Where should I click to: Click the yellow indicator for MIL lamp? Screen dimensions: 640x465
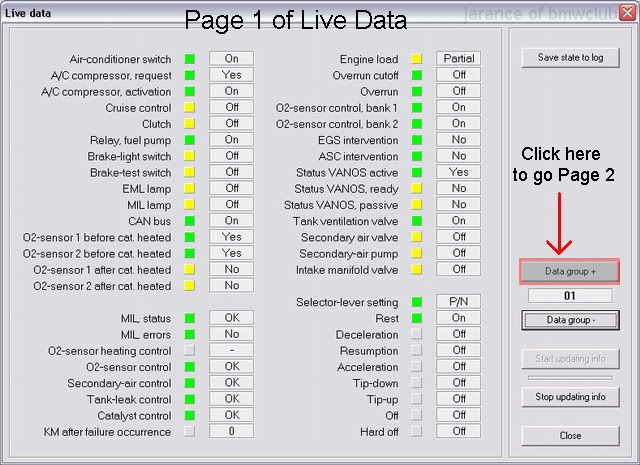coord(189,205)
